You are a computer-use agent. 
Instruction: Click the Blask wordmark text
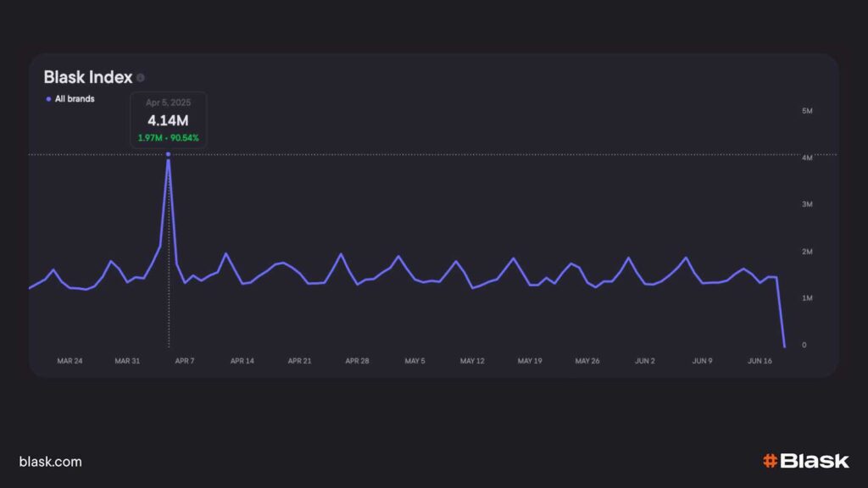pyautogui.click(x=814, y=461)
